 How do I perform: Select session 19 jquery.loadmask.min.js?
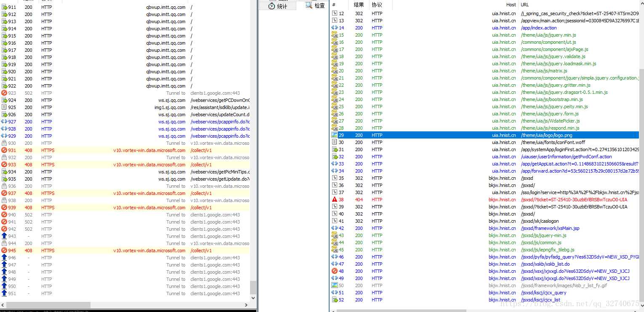point(484,64)
